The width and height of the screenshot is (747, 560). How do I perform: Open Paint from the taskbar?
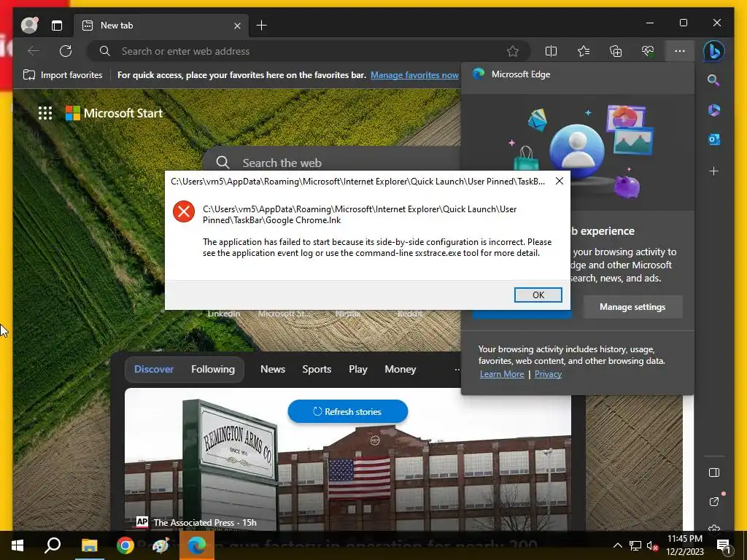[160, 545]
